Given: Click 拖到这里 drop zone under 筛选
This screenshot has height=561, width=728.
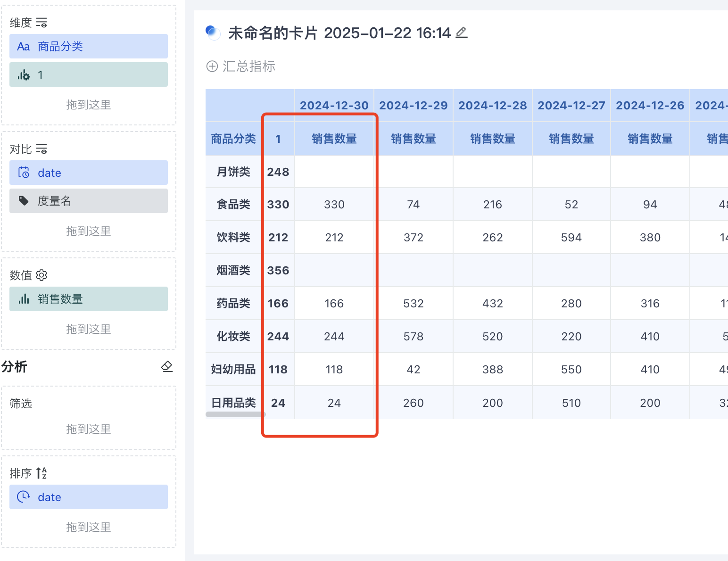Looking at the screenshot, I should point(89,429).
